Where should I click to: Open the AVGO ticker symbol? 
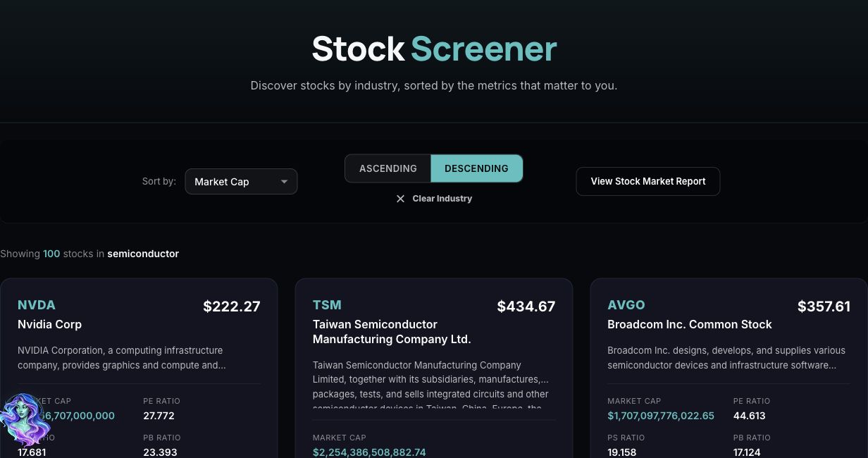coord(626,305)
